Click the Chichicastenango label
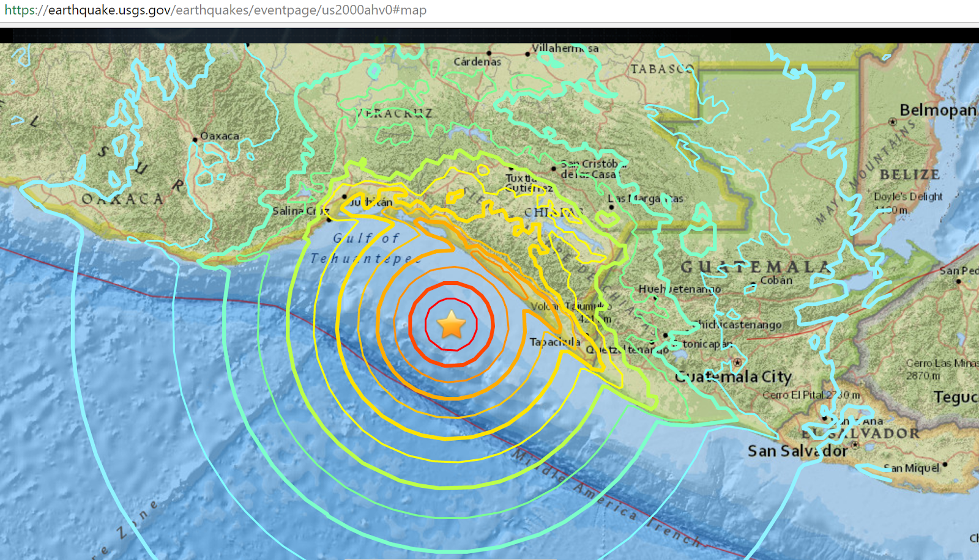The width and height of the screenshot is (979, 560). point(739,325)
